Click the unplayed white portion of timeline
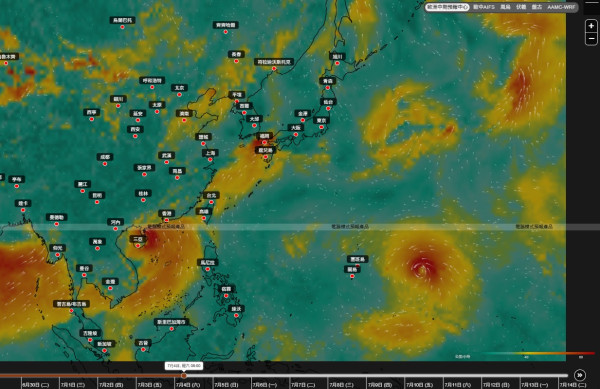600x389 pixels. pyautogui.click(x=377, y=376)
